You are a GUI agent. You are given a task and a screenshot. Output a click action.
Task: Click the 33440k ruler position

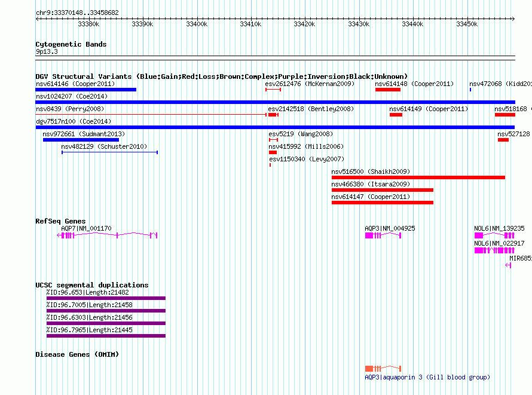pos(412,24)
